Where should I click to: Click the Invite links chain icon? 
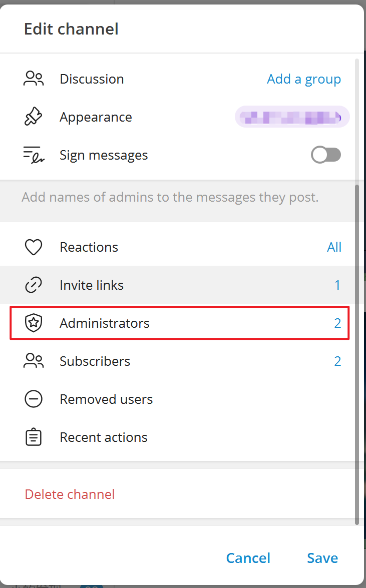pyautogui.click(x=34, y=285)
